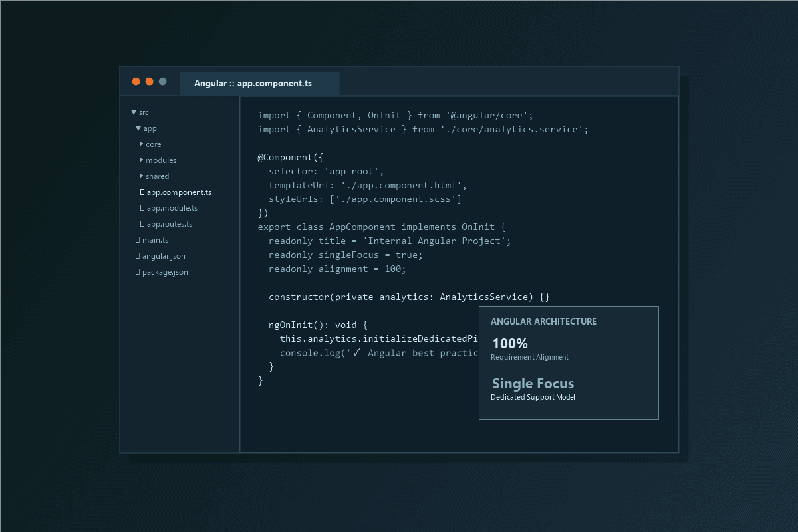Click the ngOnInit(): void line
Viewport: 798px width, 532px height.
318,325
